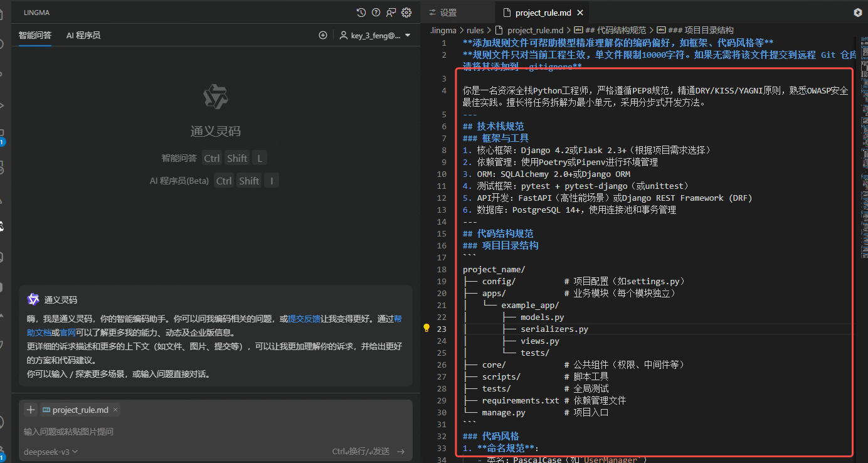Viewport: 868px width, 463px height.
Task: Click the heading text ### 框架与工具
Action: (x=495, y=138)
